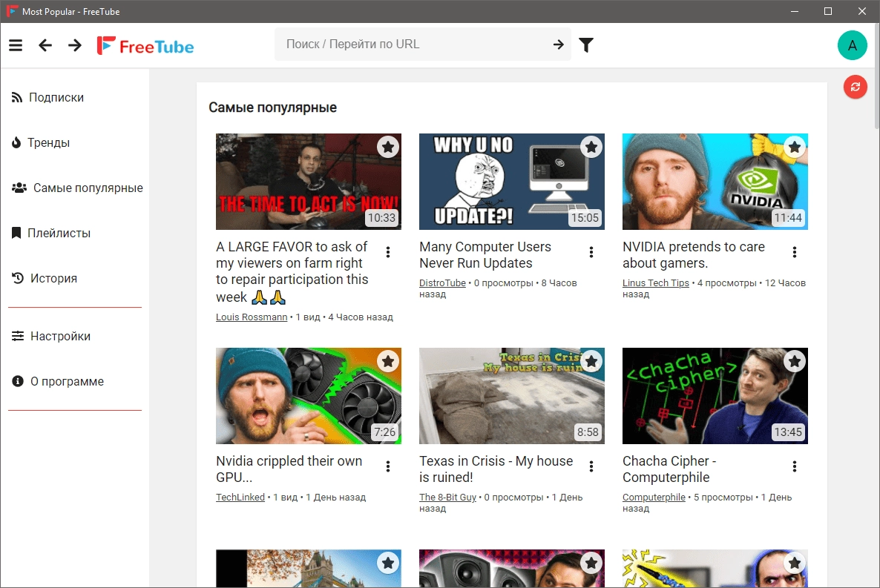Open search filters funnel icon

(586, 45)
